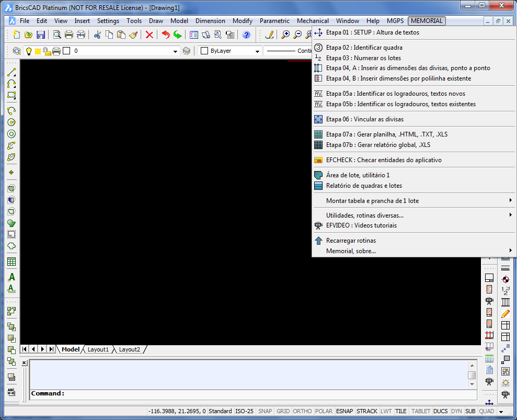This screenshot has width=517, height=420.
Task: Click Recarregar rotinas menu entry
Action: pyautogui.click(x=351, y=241)
